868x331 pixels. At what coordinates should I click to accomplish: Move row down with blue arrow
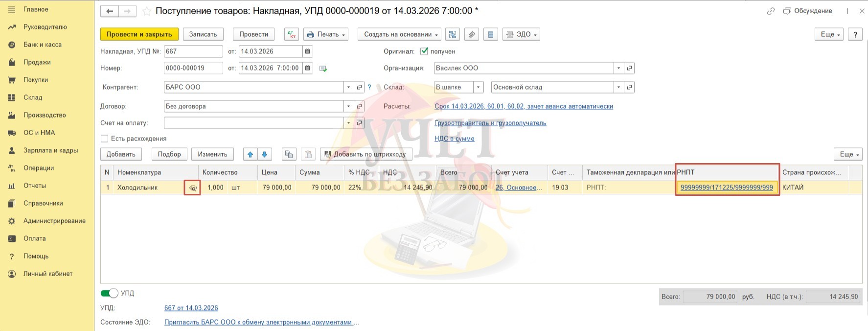(x=265, y=154)
